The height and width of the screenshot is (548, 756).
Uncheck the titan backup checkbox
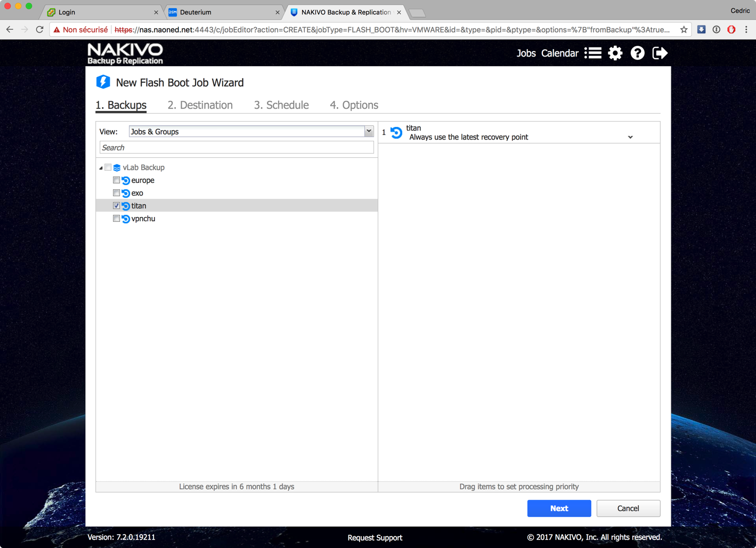[x=116, y=206]
